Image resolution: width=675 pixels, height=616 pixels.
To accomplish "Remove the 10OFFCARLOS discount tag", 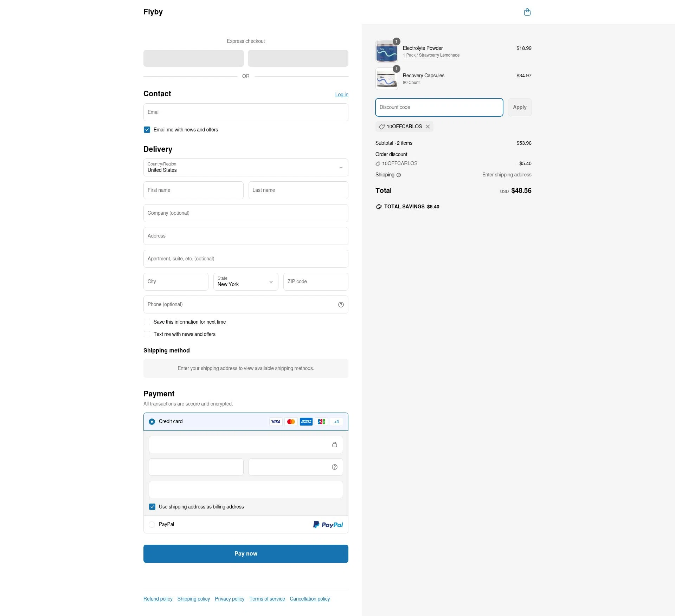I will coord(427,127).
